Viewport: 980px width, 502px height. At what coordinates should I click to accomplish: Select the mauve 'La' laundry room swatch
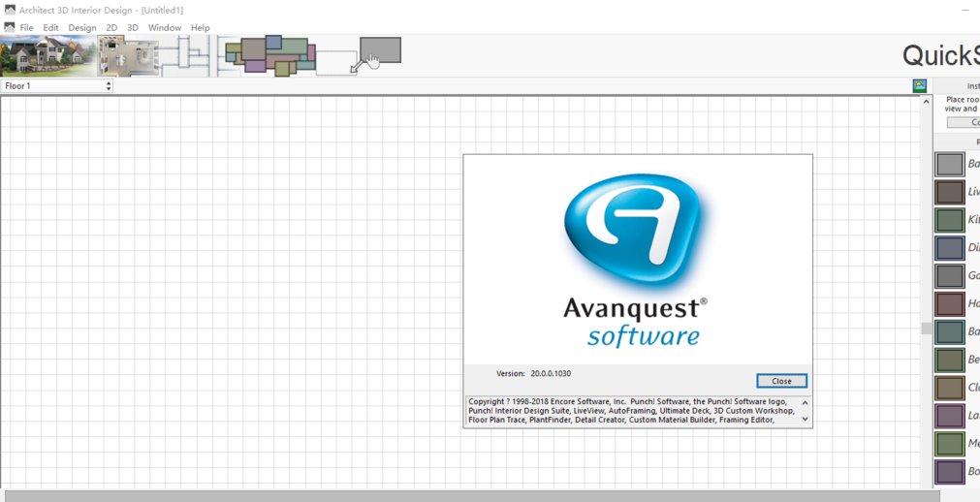point(950,416)
